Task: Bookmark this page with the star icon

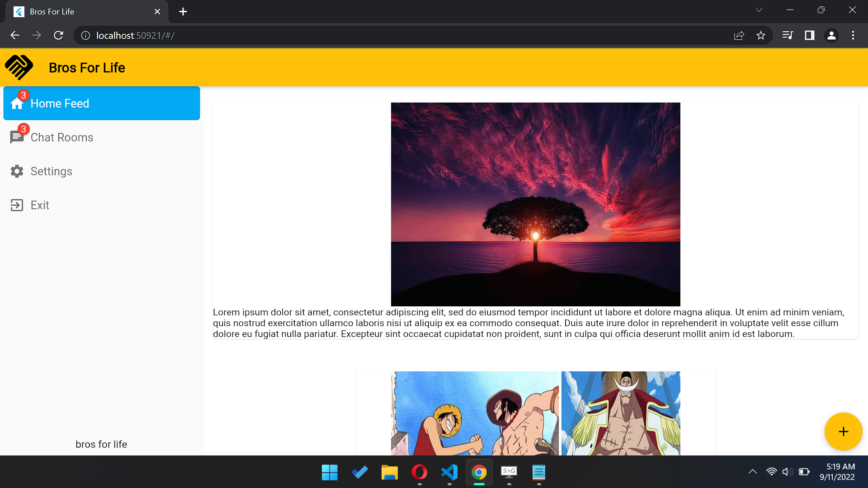Action: pyautogui.click(x=761, y=35)
